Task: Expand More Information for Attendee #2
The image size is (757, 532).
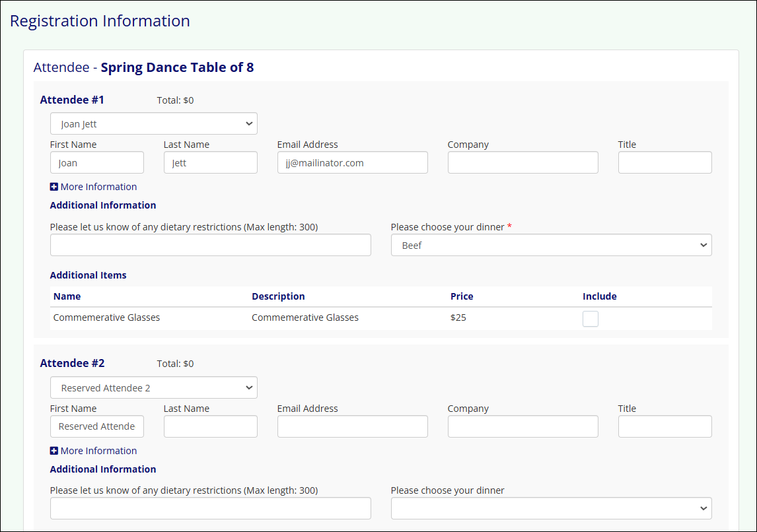Action: click(x=98, y=451)
